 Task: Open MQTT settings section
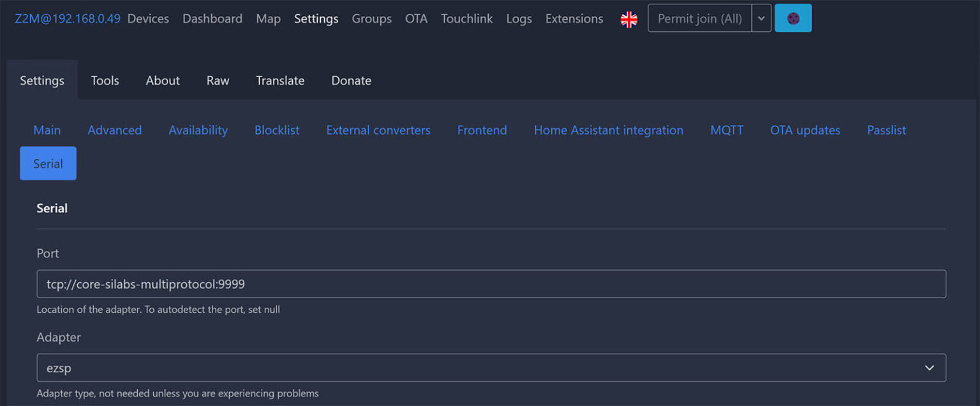click(727, 130)
